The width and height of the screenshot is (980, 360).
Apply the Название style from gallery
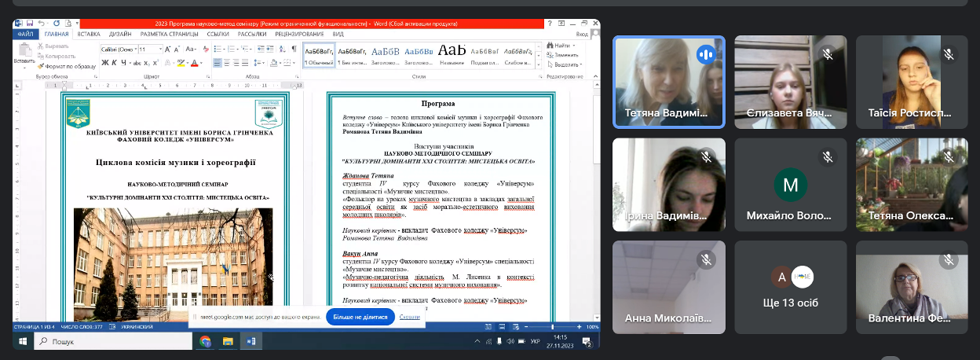[452, 56]
